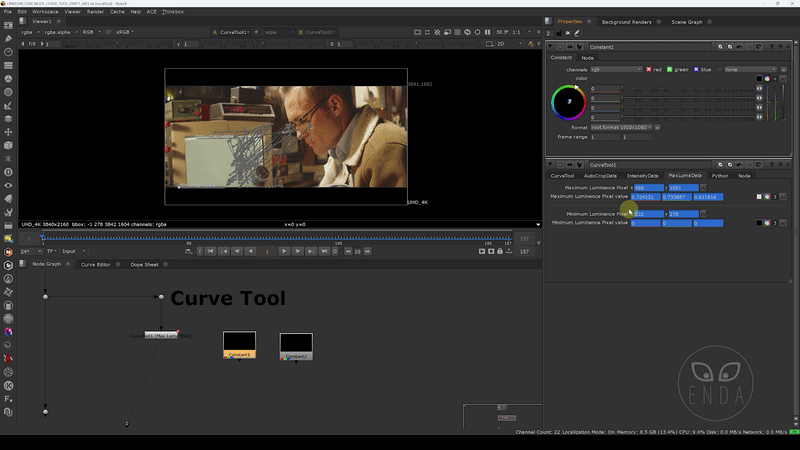The height and width of the screenshot is (450, 800).
Task: Open the Constant1 channels rgb dropdown
Action: pos(616,69)
